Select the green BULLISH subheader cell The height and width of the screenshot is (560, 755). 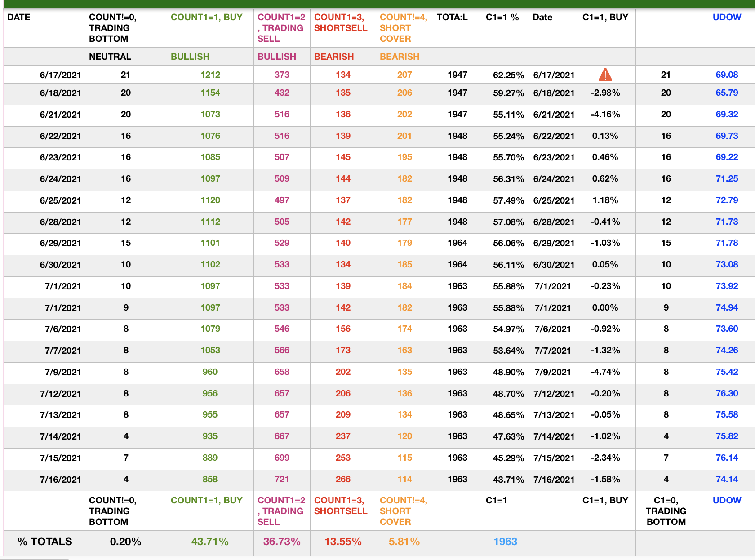[190, 57]
